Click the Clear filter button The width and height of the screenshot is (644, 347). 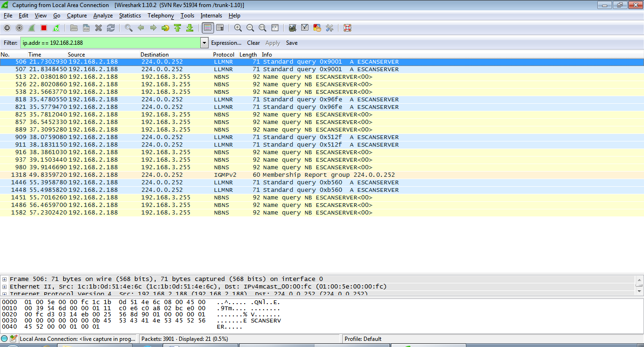coord(253,43)
